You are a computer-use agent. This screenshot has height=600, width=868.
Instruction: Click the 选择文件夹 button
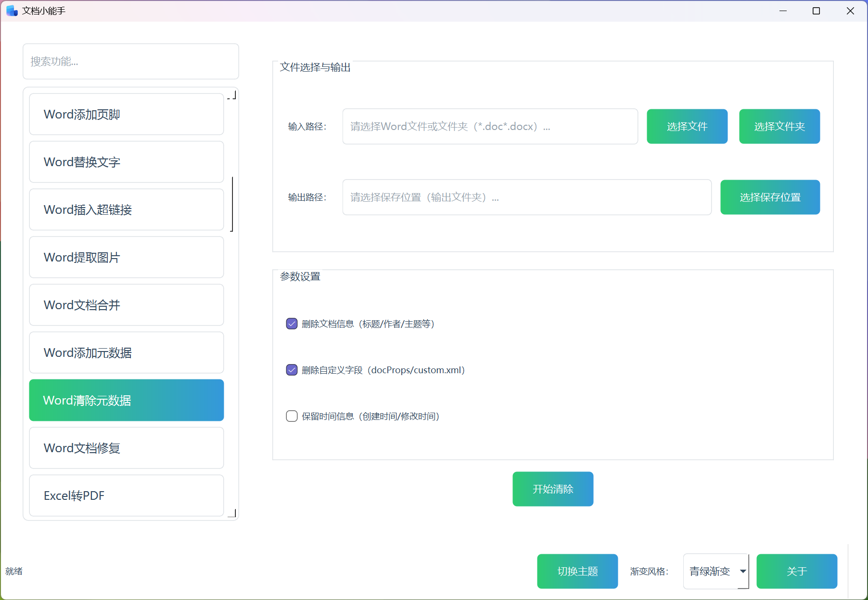click(779, 126)
